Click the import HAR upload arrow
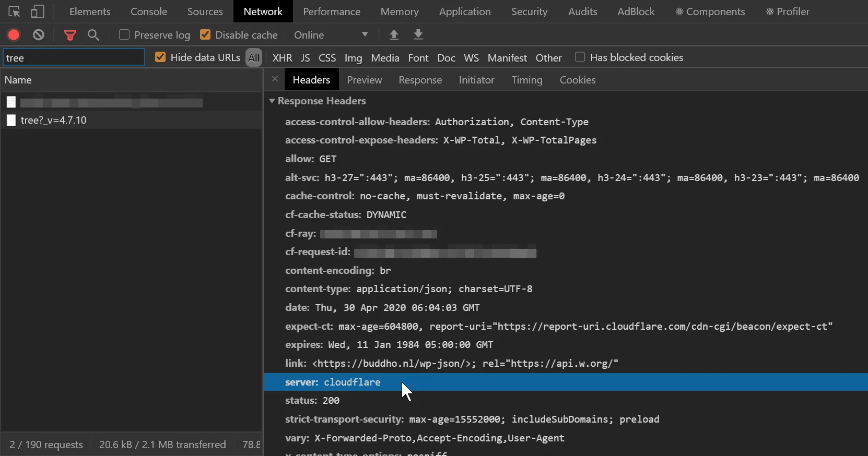The height and width of the screenshot is (456, 868). coord(394,35)
